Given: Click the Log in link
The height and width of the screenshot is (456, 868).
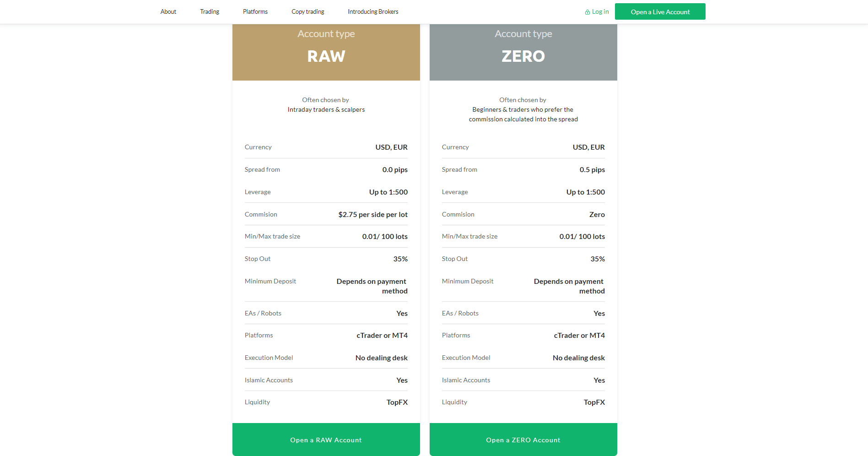Looking at the screenshot, I should [x=600, y=12].
